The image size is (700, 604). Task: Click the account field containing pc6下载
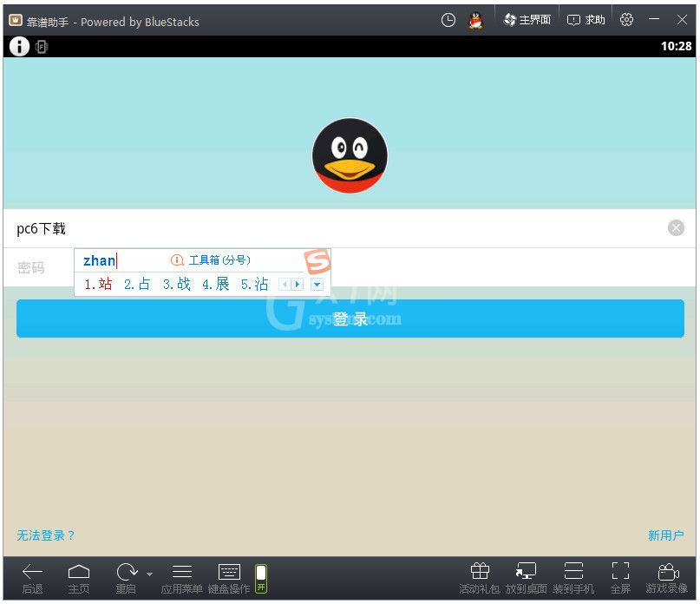[x=349, y=228]
